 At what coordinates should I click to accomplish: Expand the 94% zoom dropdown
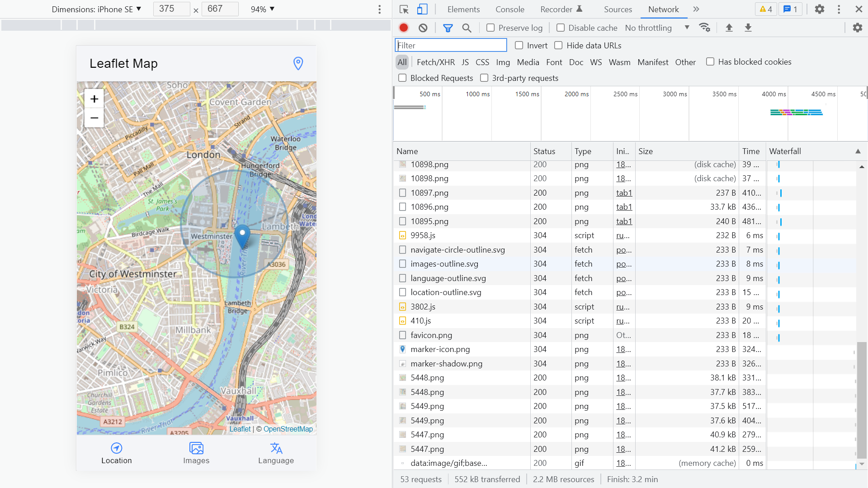263,9
